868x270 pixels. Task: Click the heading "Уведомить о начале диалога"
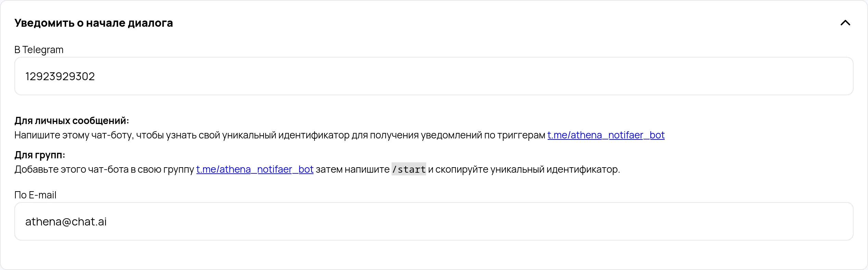(x=93, y=23)
